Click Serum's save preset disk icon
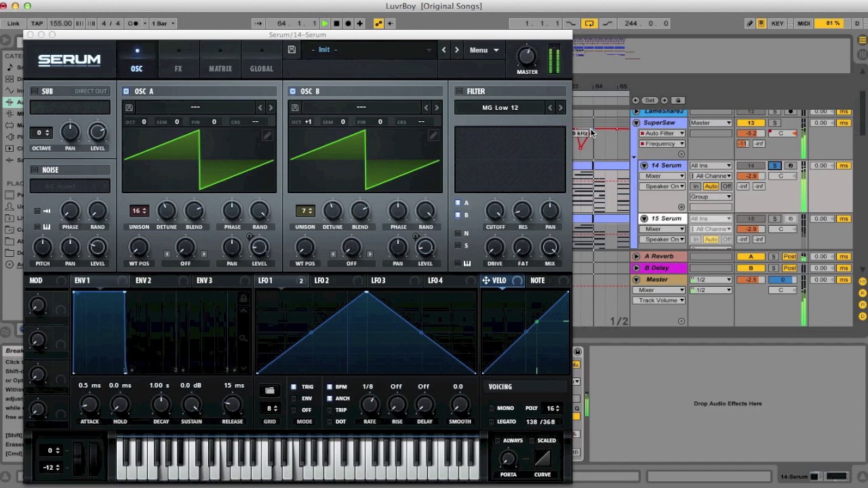Image resolution: width=868 pixels, height=488 pixels. point(292,49)
